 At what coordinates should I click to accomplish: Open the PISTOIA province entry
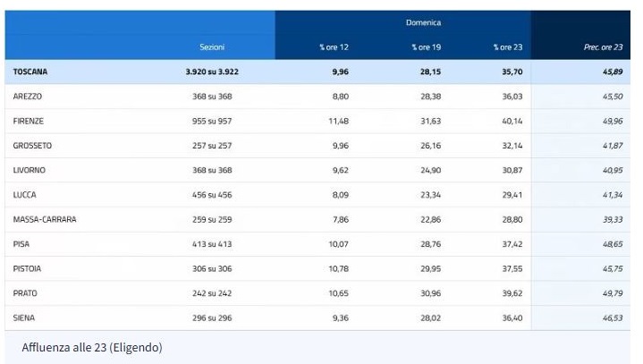tap(27, 268)
